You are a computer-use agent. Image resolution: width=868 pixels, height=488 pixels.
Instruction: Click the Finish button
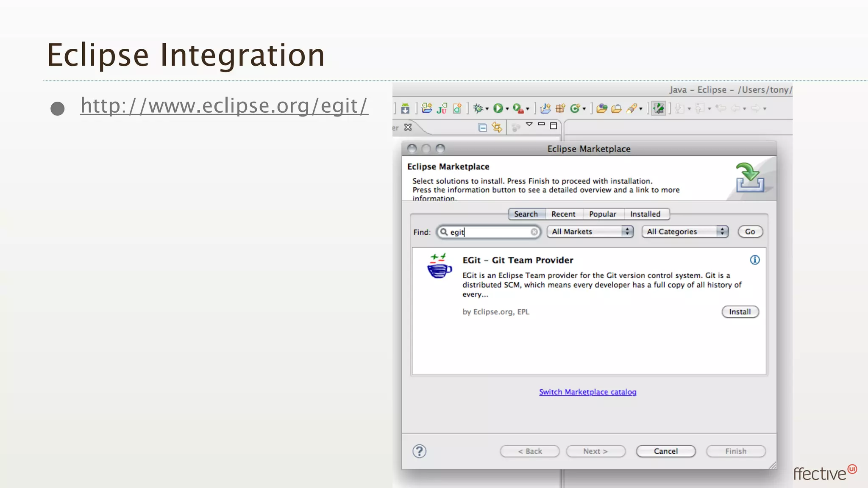(x=736, y=452)
